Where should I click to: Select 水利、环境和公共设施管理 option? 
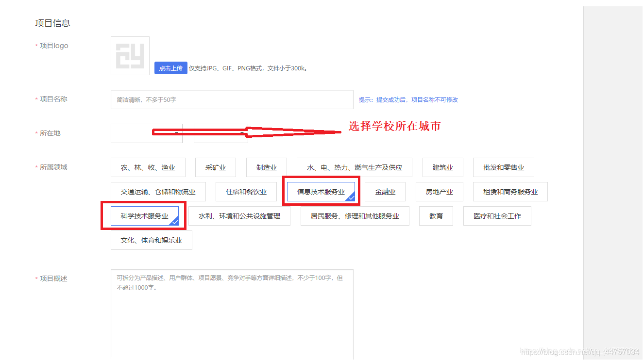click(239, 216)
